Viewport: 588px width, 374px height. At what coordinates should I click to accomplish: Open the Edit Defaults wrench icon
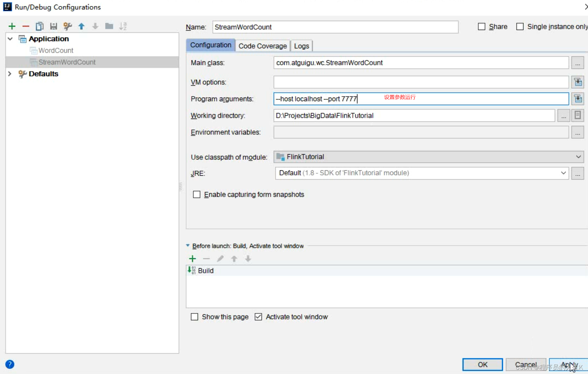tap(68, 26)
